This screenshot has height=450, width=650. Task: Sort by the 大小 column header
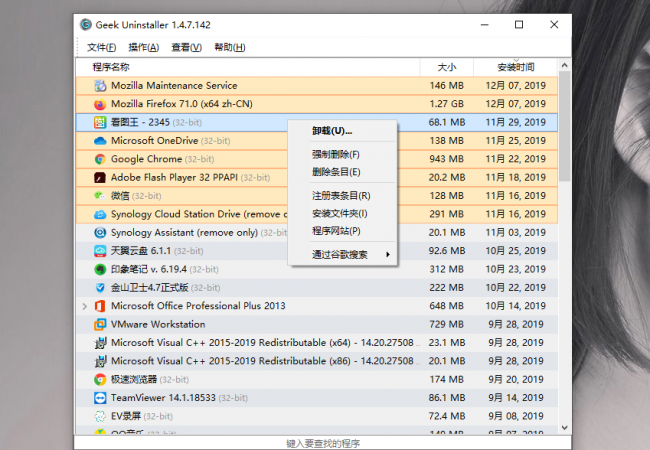pos(447,67)
